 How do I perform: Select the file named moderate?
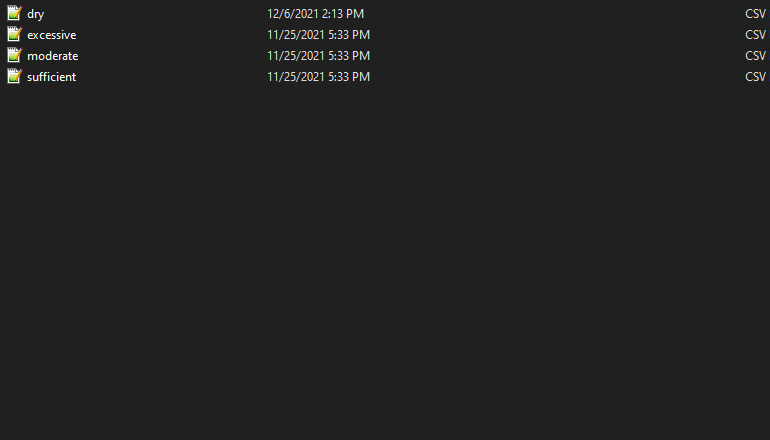(53, 56)
